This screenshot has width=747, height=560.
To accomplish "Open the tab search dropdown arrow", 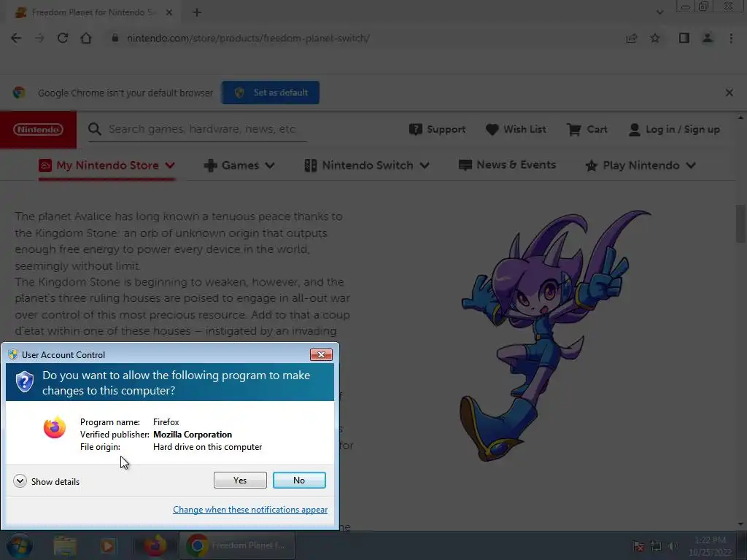I will click(x=659, y=12).
